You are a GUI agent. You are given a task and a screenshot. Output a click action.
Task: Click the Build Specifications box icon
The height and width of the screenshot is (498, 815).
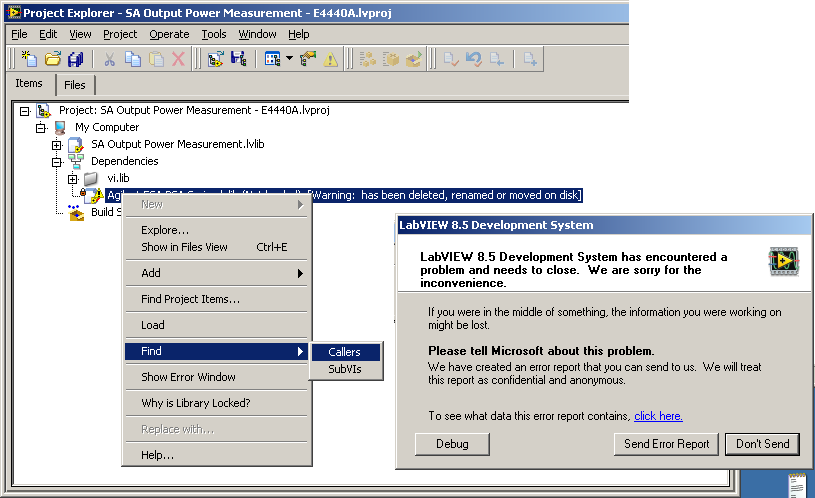76,212
